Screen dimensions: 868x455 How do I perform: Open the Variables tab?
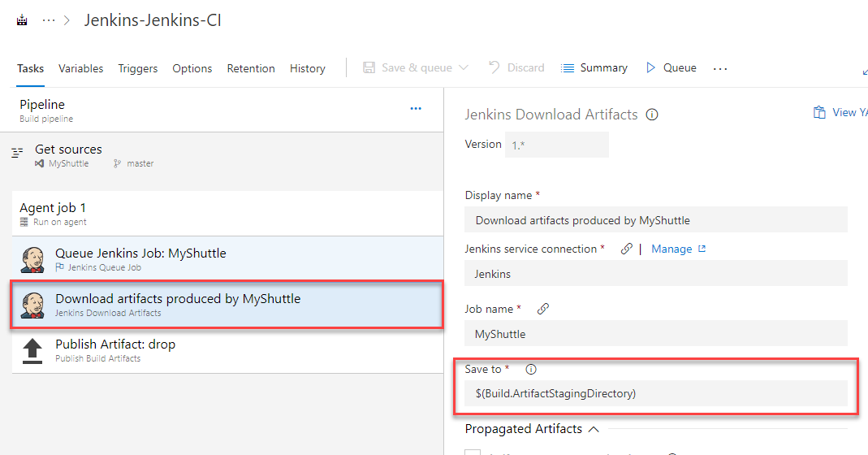click(81, 68)
